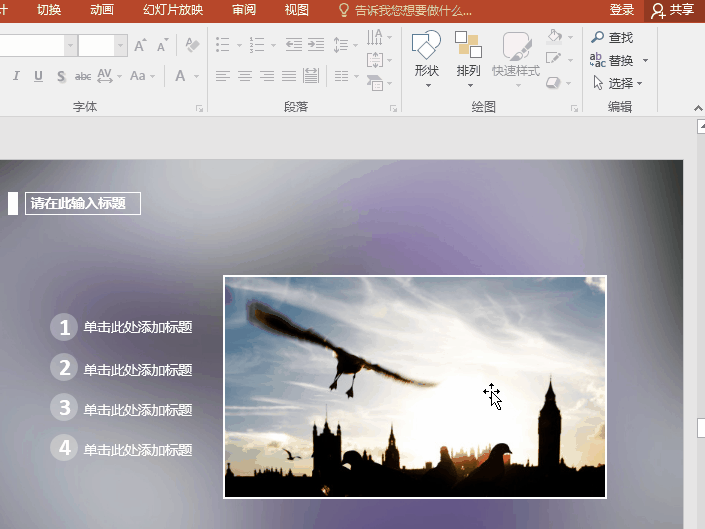The width and height of the screenshot is (705, 529).
Task: Align text to the right
Action: point(267,76)
